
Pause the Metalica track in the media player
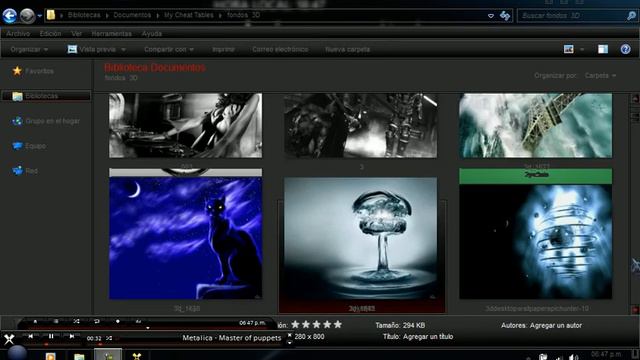click(x=51, y=336)
